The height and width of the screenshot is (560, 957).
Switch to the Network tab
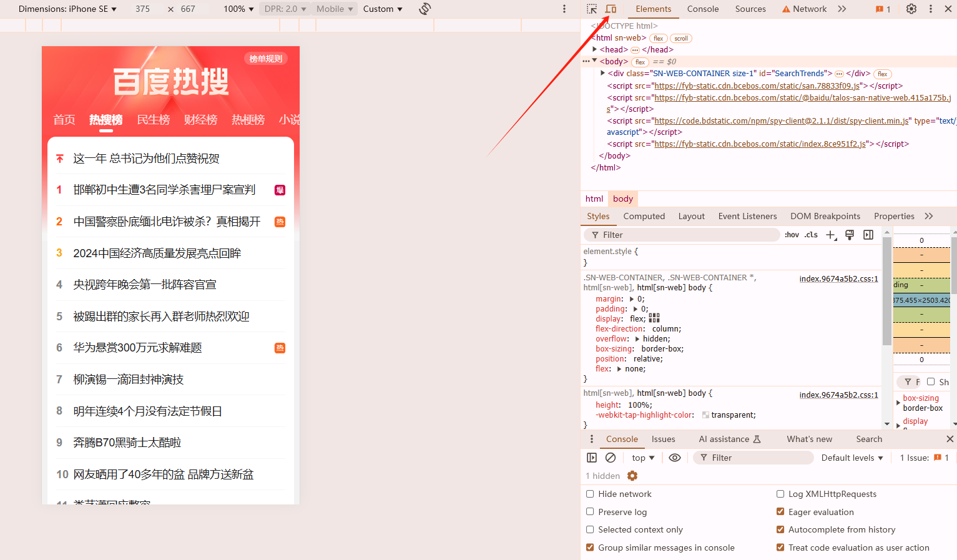(804, 9)
